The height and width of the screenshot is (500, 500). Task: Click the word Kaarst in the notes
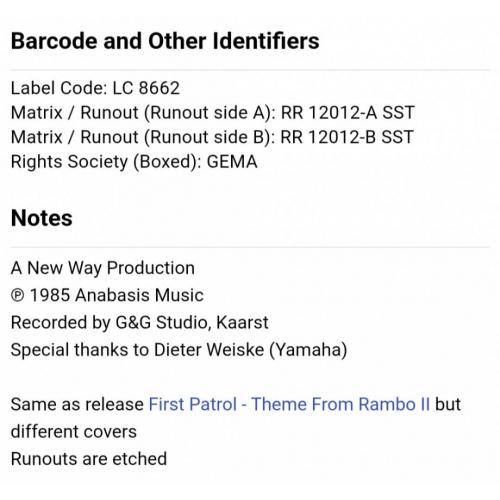point(242,322)
